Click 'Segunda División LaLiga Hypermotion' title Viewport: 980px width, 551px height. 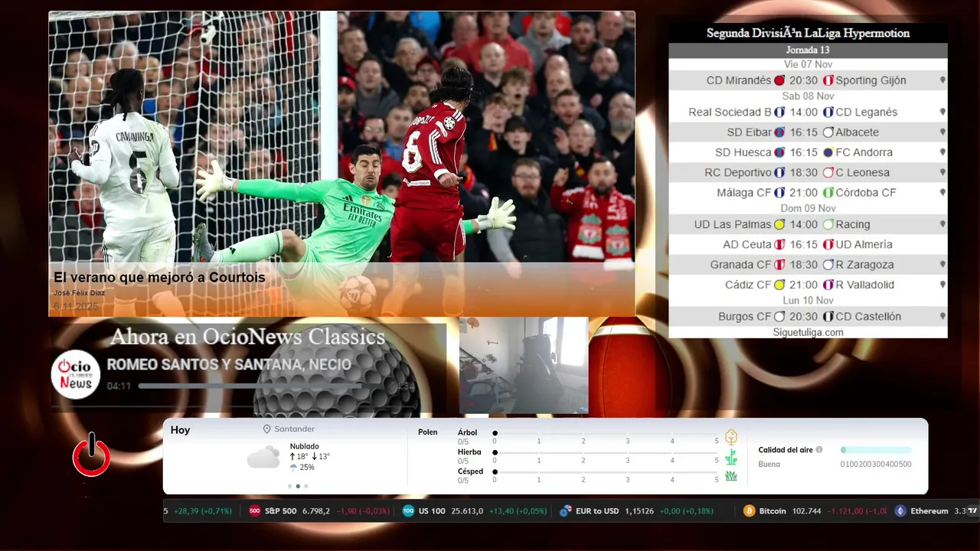[808, 33]
